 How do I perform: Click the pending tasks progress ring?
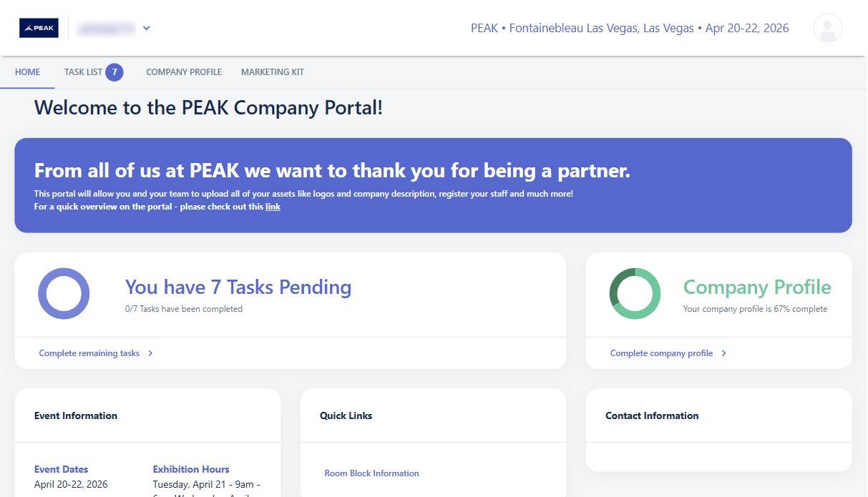pyautogui.click(x=64, y=294)
